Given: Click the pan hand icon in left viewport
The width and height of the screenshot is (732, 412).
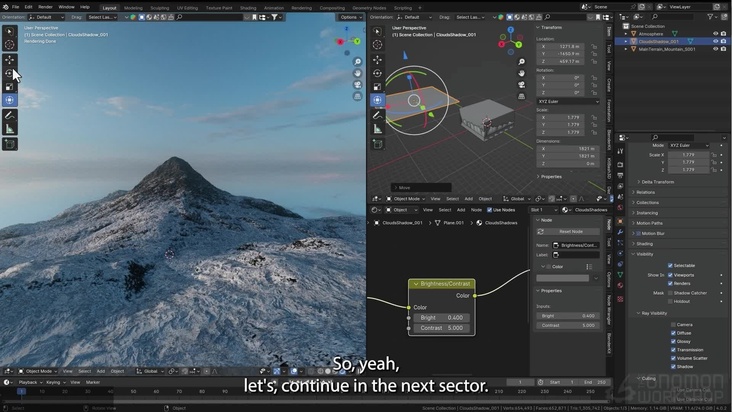Looking at the screenshot, I should [358, 73].
